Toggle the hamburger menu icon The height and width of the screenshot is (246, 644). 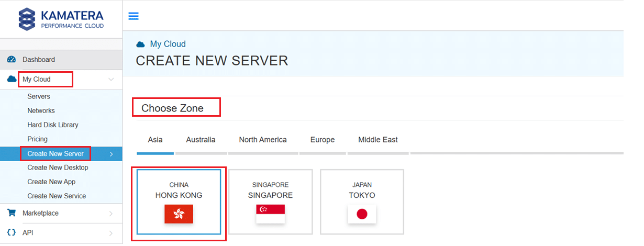pos(134,16)
